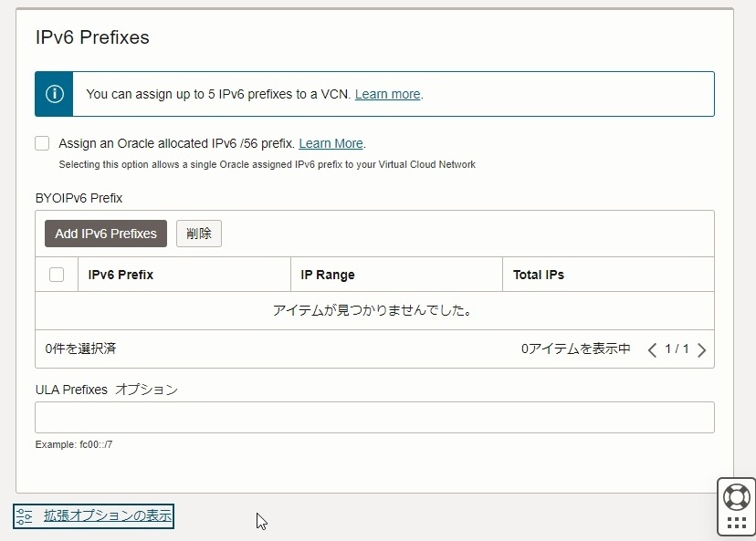Open the Learn More link about the /56 prefix
Screen dimensions: 756x541
tap(331, 142)
